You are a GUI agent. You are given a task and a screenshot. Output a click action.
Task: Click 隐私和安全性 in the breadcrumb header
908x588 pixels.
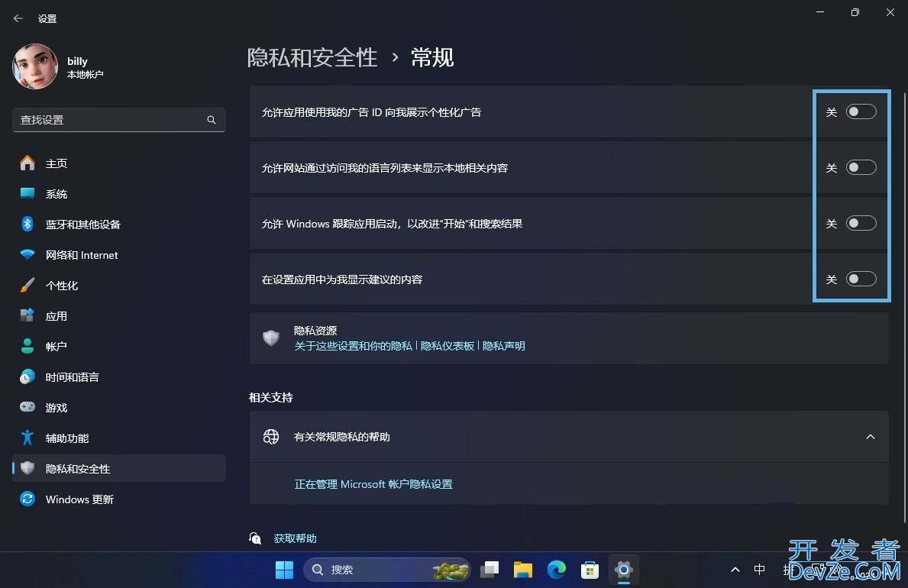click(x=312, y=58)
